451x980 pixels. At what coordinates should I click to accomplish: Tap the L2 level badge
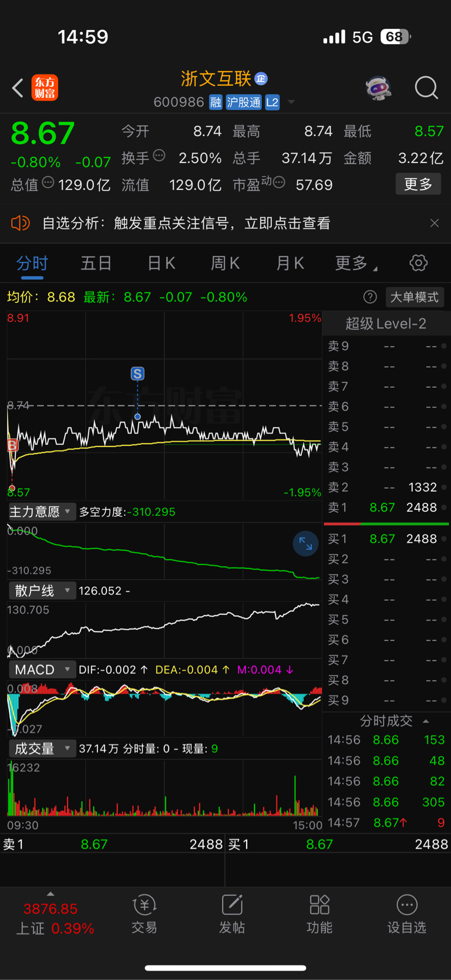(x=272, y=102)
